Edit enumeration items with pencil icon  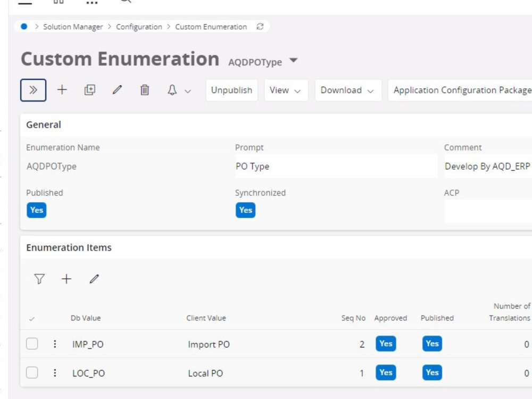point(94,279)
